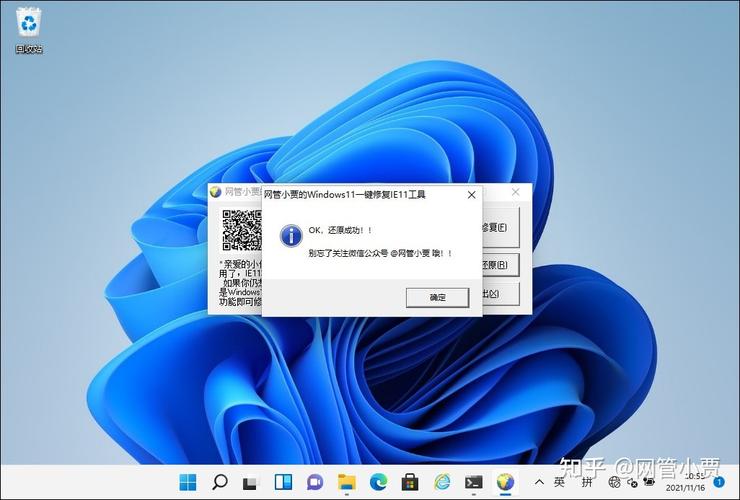This screenshot has width=740, height=500.
Task: Open the network globe tray icon
Action: click(614, 482)
